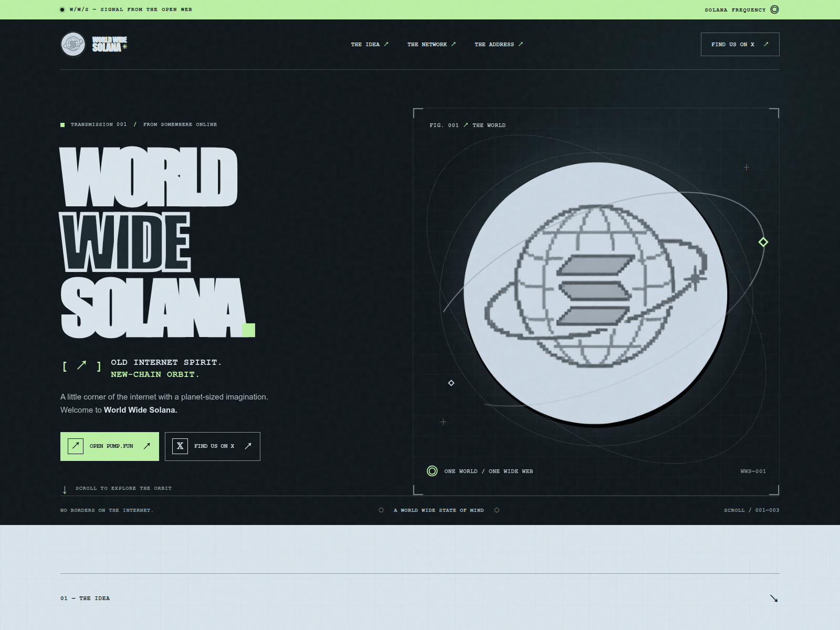Image resolution: width=840 pixels, height=630 pixels.
Task: Click Open Pump.fun button
Action: pos(110,446)
